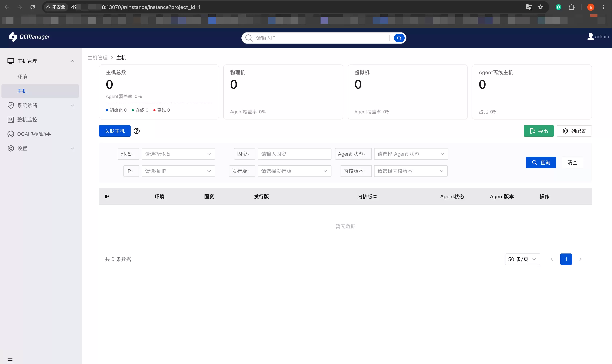The width and height of the screenshot is (612, 364).
Task: Click the help question mark icon
Action: tap(136, 131)
